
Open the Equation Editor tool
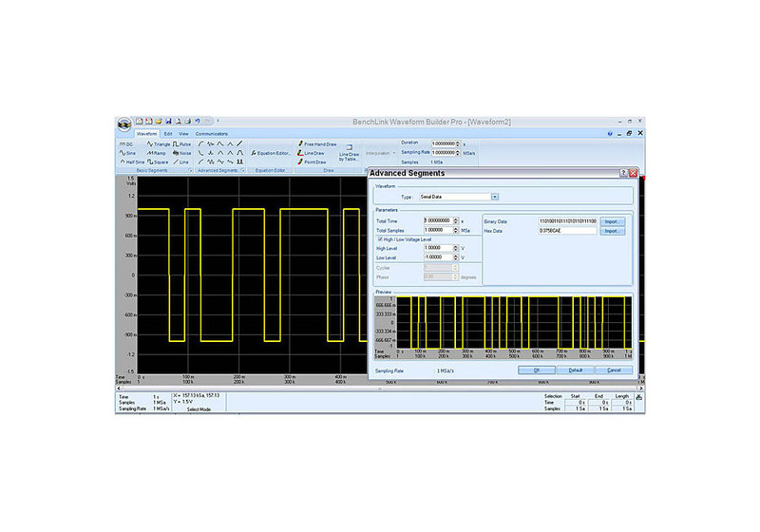point(271,153)
